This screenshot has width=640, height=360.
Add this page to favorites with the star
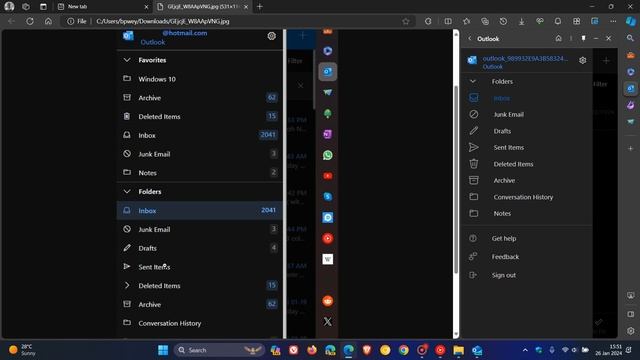(x=406, y=21)
